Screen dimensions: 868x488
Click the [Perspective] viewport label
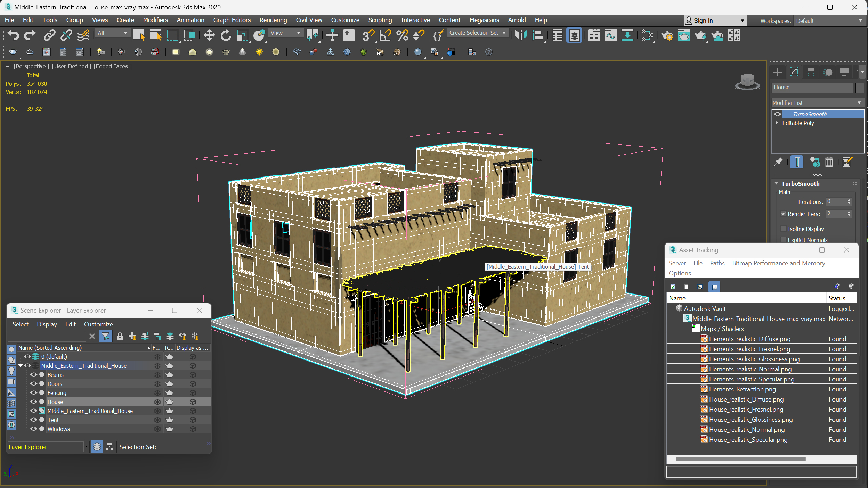pos(31,66)
